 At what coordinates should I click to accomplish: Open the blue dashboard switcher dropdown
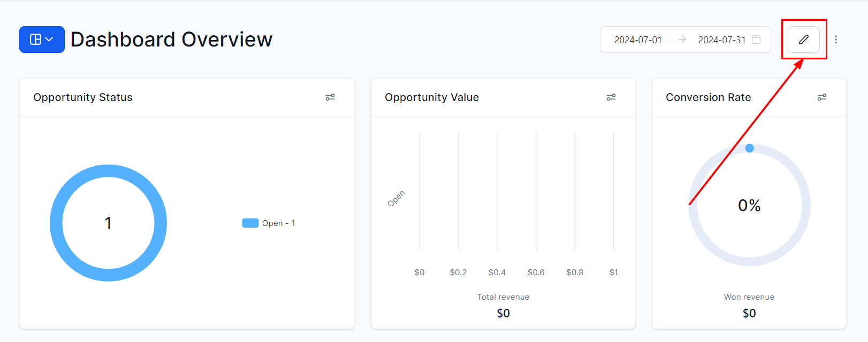tap(42, 40)
